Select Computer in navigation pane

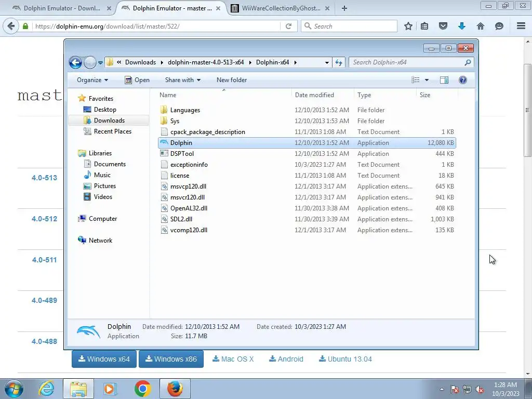click(x=103, y=219)
